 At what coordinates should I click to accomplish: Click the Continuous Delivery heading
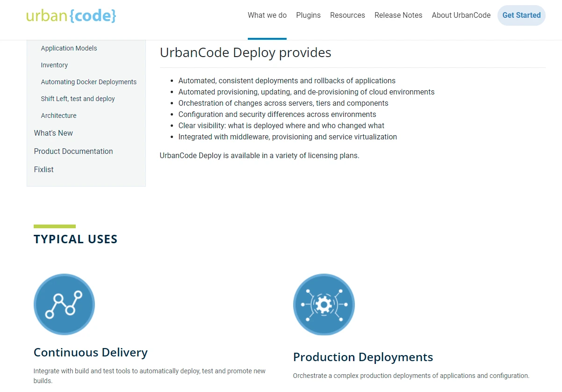pos(91,352)
